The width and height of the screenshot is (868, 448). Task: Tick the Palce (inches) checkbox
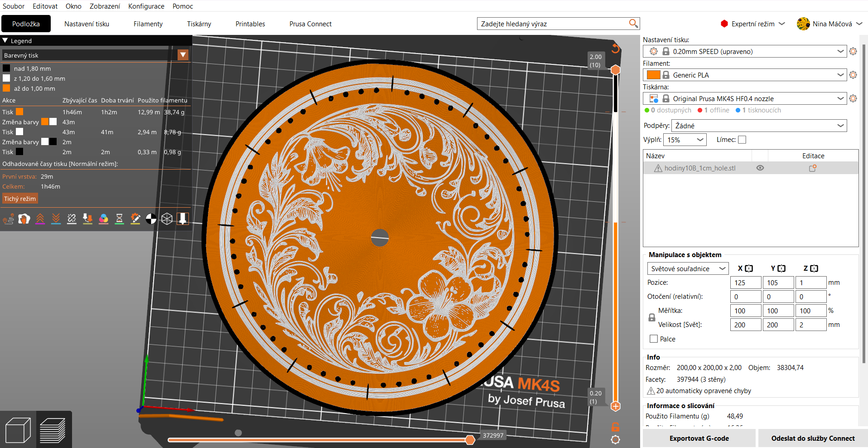[654, 339]
